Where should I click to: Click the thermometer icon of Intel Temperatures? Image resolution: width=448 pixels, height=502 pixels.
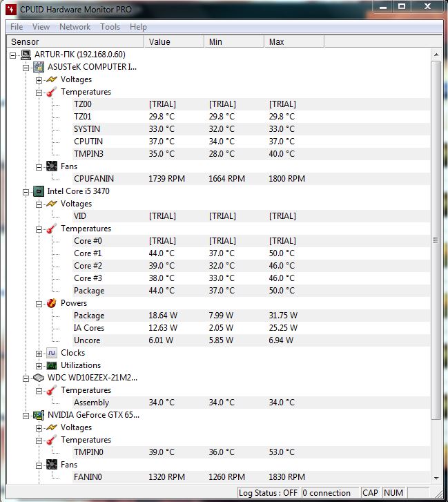pyautogui.click(x=52, y=229)
